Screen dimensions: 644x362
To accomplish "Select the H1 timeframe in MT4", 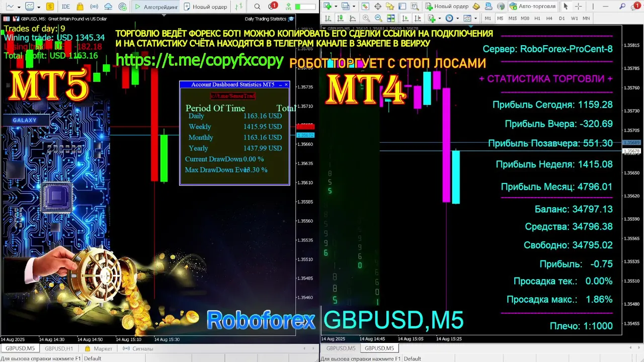I will (x=537, y=18).
